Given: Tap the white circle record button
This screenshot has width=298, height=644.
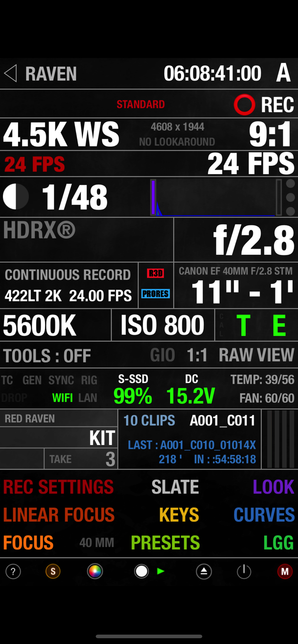Looking at the screenshot, I should tap(142, 572).
